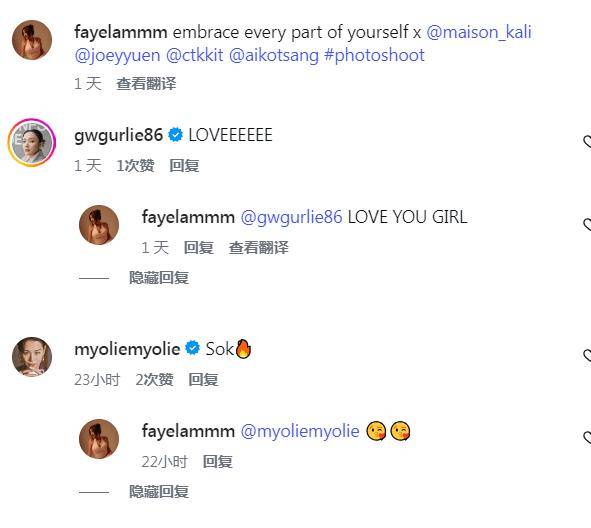
Task: Open myoliemyolie's profile picture
Action: tap(32, 357)
